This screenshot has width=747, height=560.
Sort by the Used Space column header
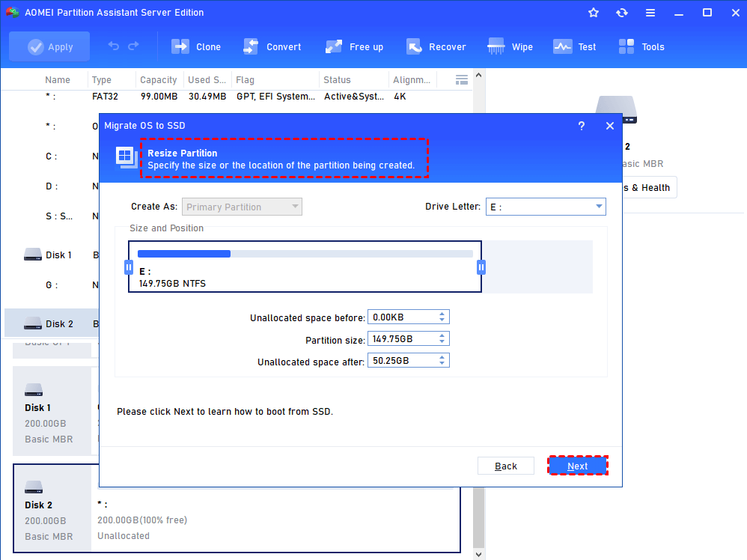click(x=207, y=80)
